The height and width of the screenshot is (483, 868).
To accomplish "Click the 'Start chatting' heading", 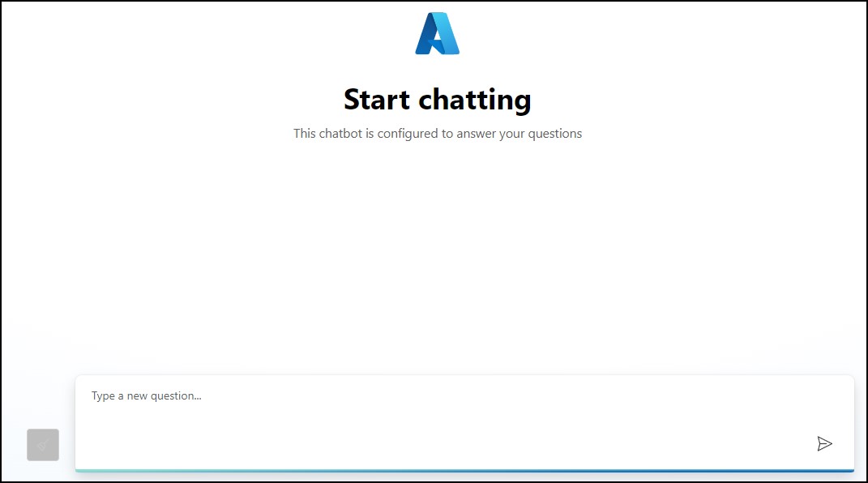I will [x=438, y=100].
